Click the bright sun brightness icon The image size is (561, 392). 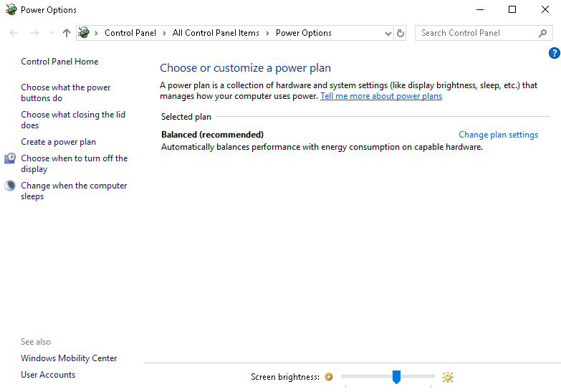(x=447, y=377)
